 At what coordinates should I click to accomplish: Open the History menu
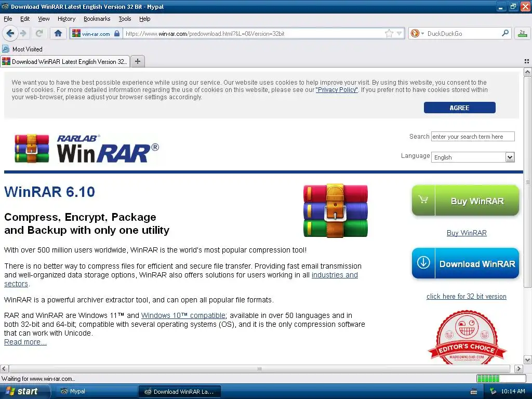66,19
